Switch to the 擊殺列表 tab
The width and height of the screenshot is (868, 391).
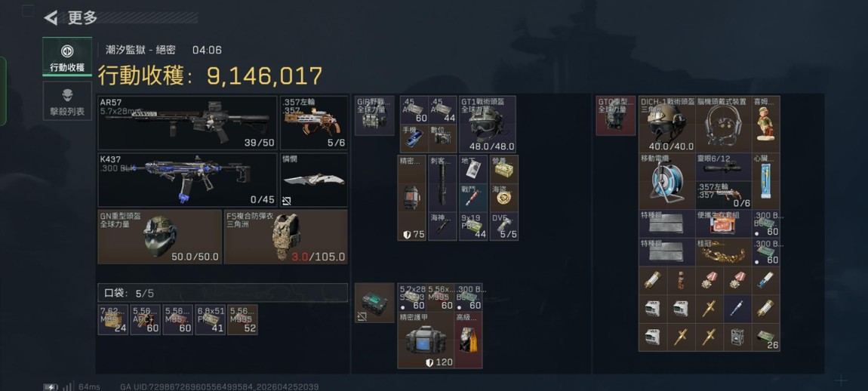[x=67, y=101]
